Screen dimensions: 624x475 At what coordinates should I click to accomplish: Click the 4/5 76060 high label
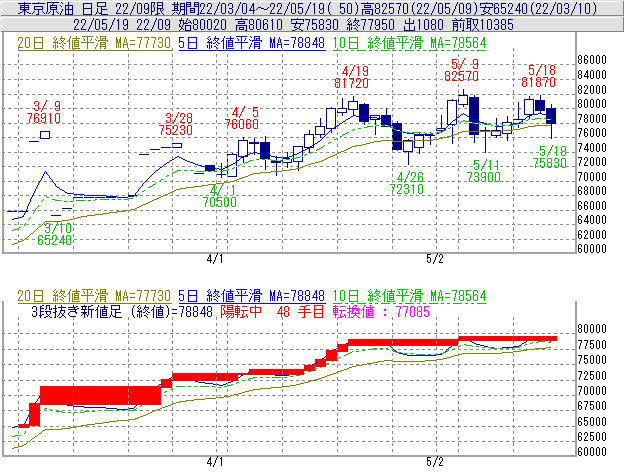pos(242,118)
